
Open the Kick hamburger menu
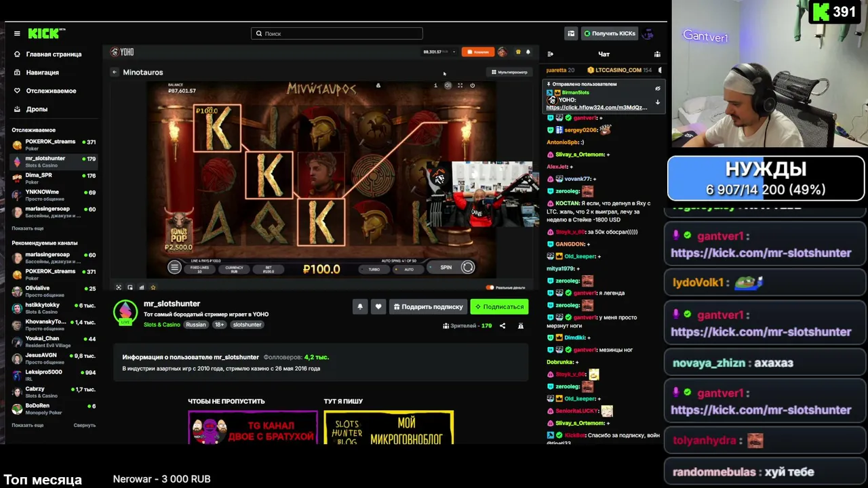(17, 33)
